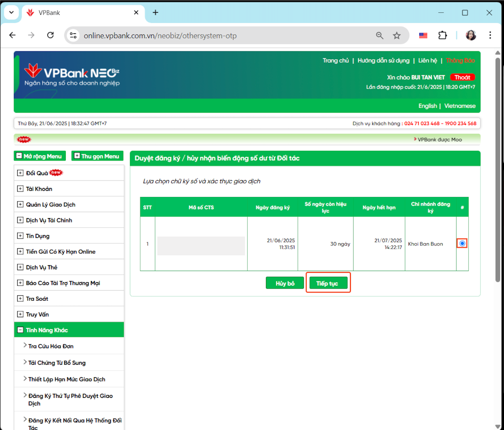Open the Chrome three-dot menu
The image size is (504, 430).
tap(490, 35)
